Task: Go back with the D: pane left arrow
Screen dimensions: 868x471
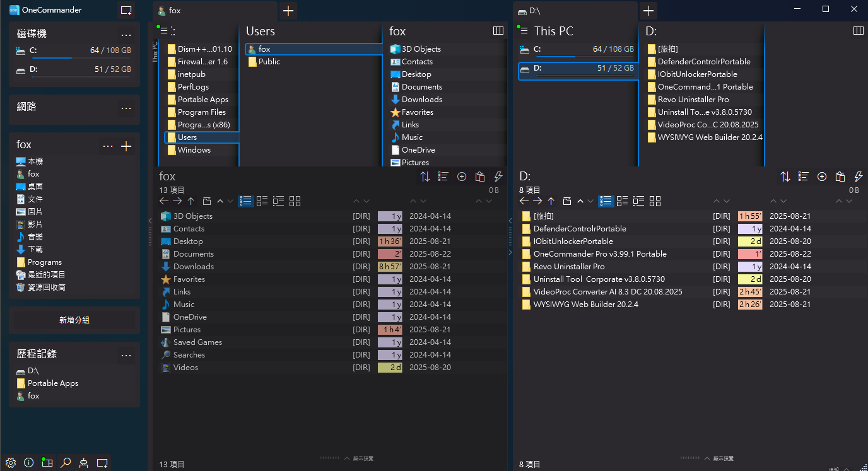Action: pos(524,201)
